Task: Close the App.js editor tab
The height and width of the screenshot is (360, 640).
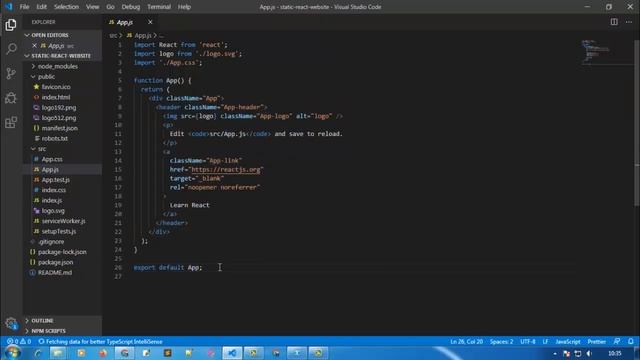Action: click(150, 22)
